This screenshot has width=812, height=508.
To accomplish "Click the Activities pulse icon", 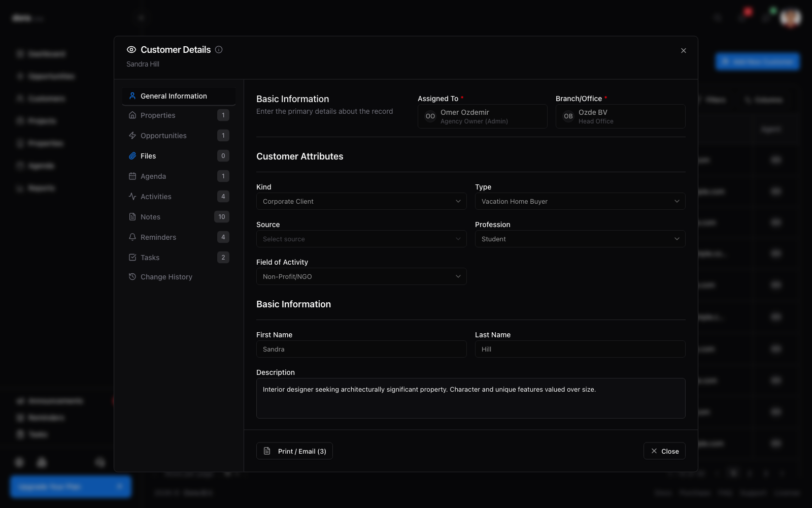I will (132, 197).
